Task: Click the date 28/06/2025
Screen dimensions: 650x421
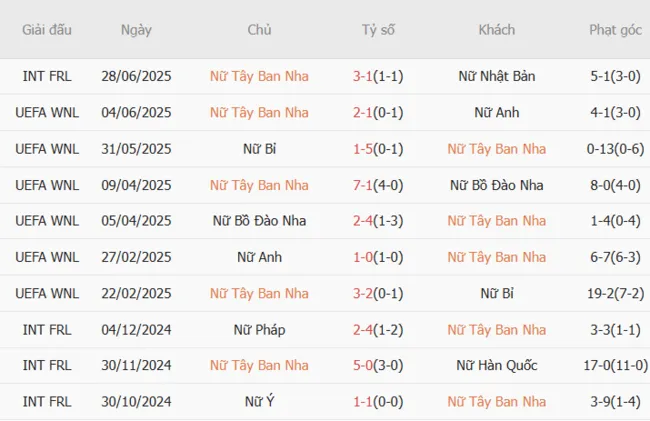Action: pyautogui.click(x=136, y=76)
